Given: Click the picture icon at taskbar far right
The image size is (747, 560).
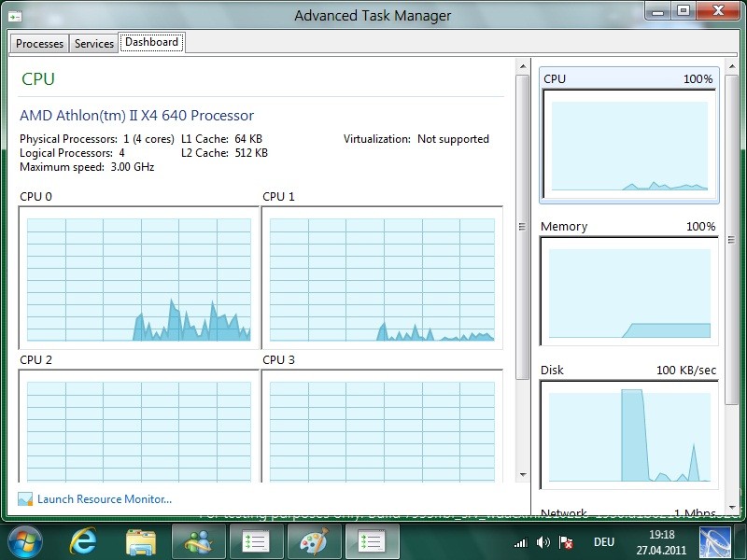Looking at the screenshot, I should point(714,542).
